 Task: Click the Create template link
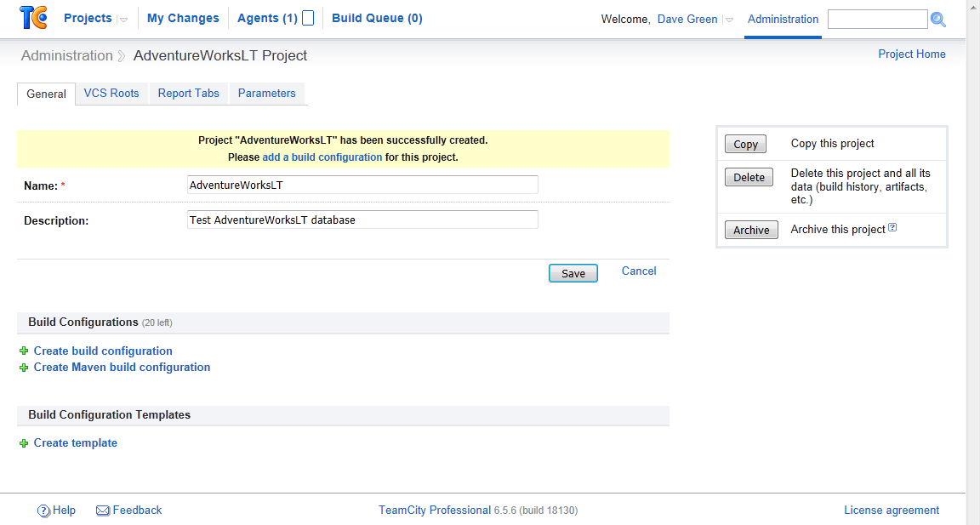(76, 443)
